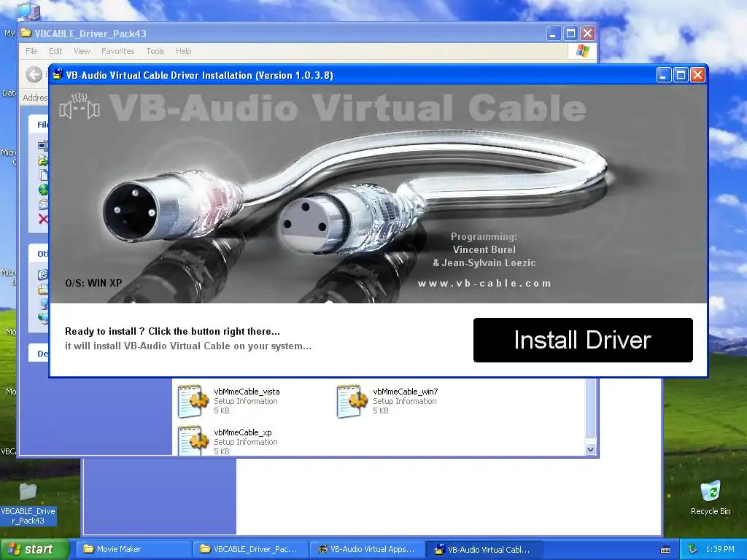This screenshot has width=747, height=560.
Task: Maximize the VB-Audio installer window
Action: click(x=681, y=75)
